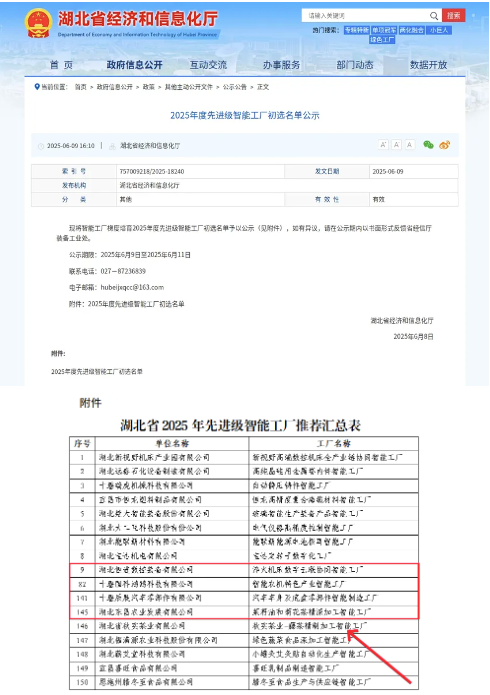The height and width of the screenshot is (695, 490).
Task: Click the 发布机构 label cell
Action: point(74,185)
